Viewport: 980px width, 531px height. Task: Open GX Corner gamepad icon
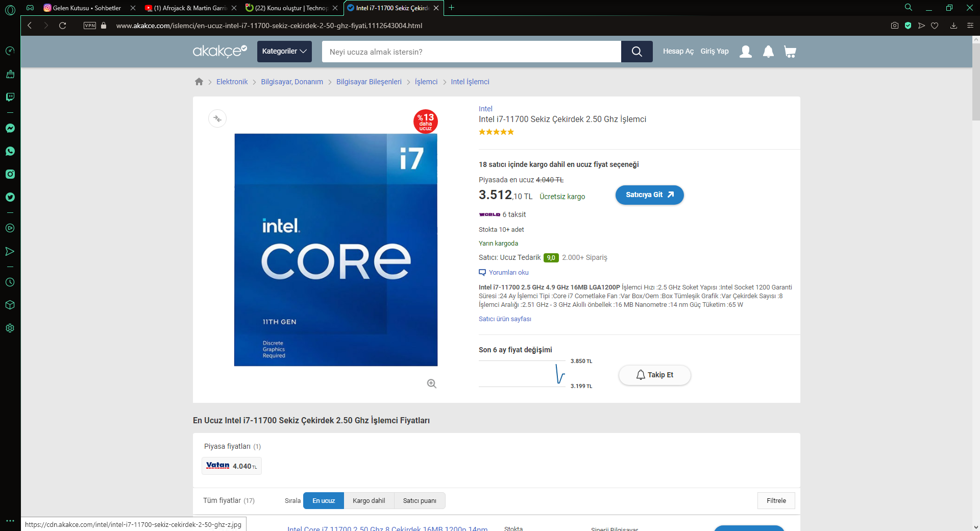tap(30, 8)
